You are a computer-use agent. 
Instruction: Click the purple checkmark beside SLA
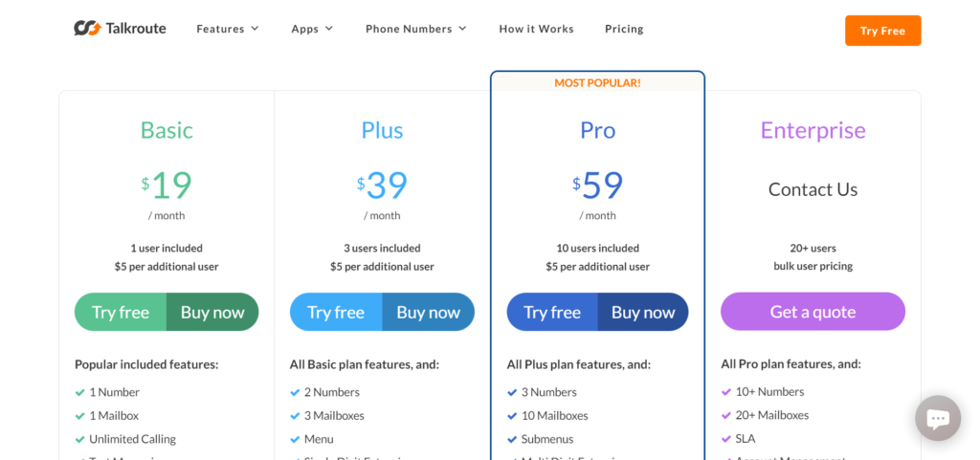coord(726,439)
